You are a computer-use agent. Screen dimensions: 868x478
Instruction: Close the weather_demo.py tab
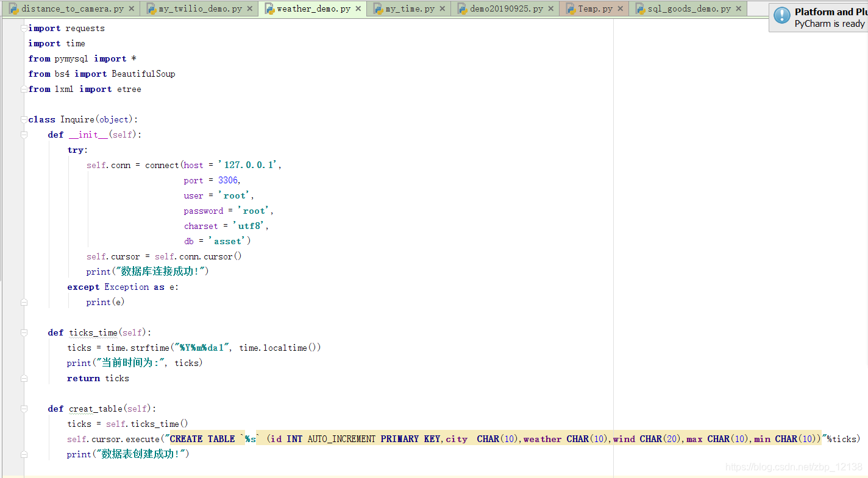[358, 9]
